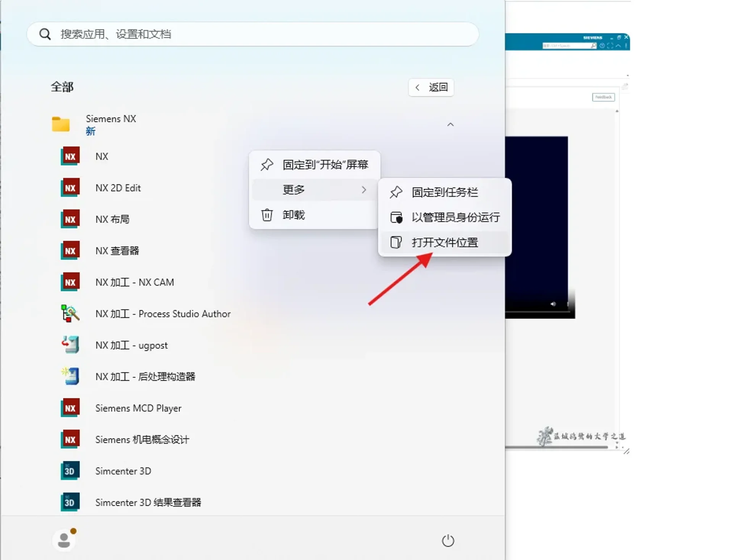Open NX 加工 - 后处理构造器
Viewport: 733px width, 560px height.
pos(146,377)
